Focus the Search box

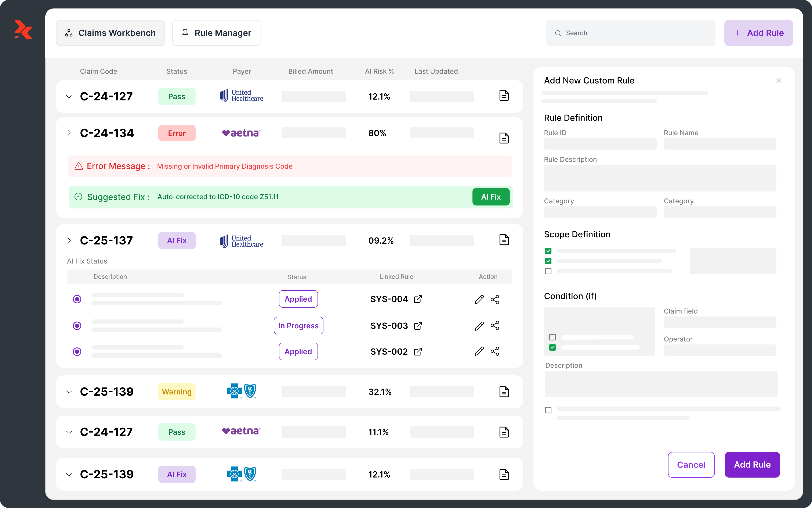click(x=630, y=33)
